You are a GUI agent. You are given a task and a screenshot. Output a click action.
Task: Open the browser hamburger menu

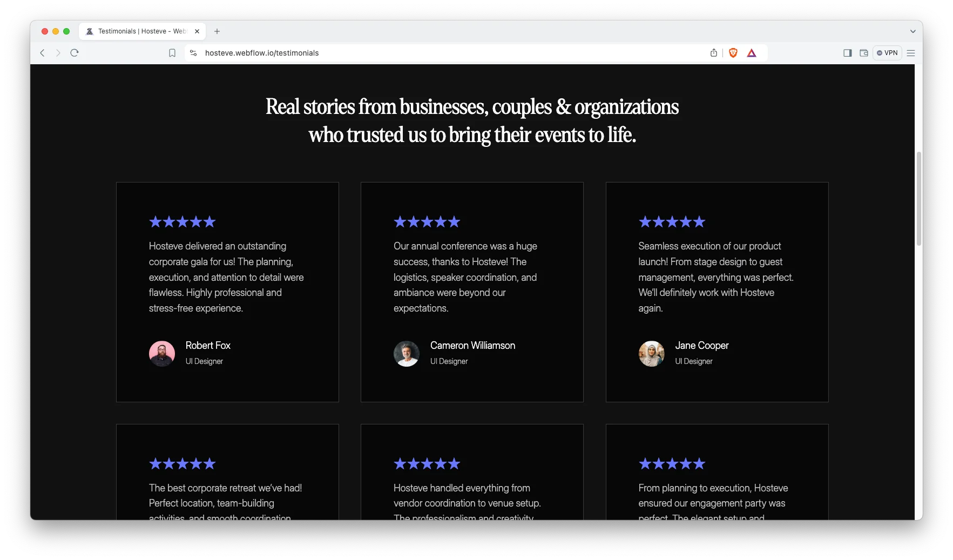click(x=911, y=53)
